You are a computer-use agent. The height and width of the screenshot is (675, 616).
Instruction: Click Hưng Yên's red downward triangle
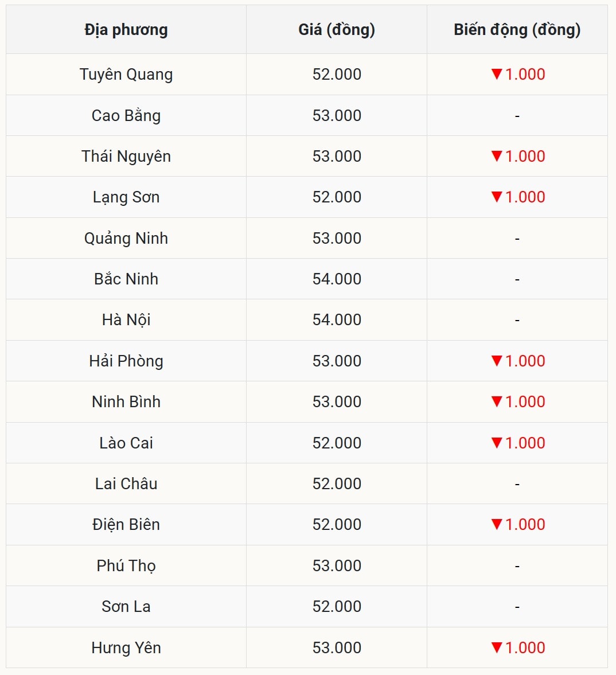[x=497, y=647]
